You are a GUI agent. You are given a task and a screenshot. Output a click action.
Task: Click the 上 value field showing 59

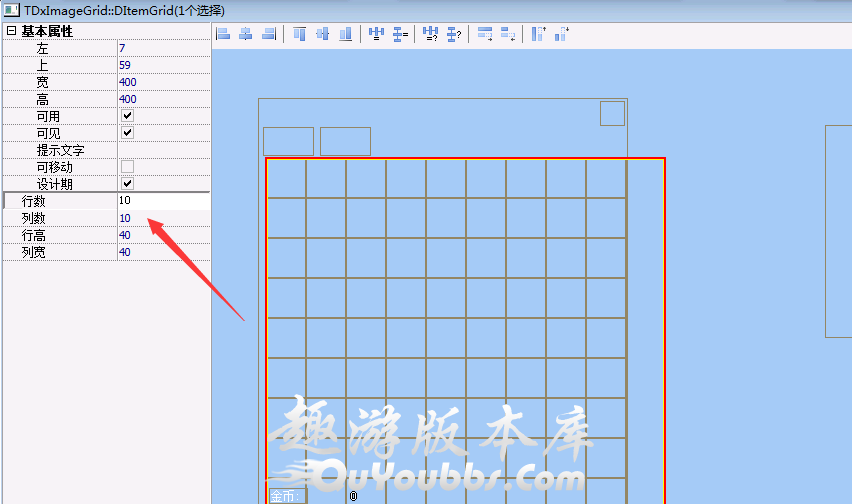(x=164, y=65)
